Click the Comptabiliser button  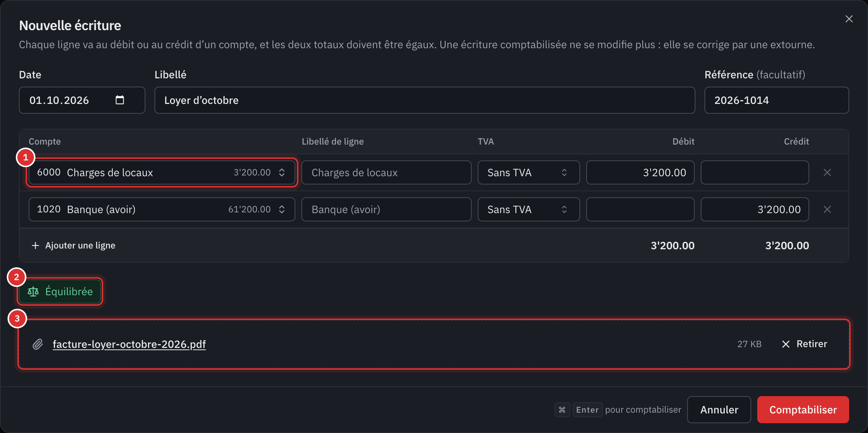pyautogui.click(x=803, y=410)
